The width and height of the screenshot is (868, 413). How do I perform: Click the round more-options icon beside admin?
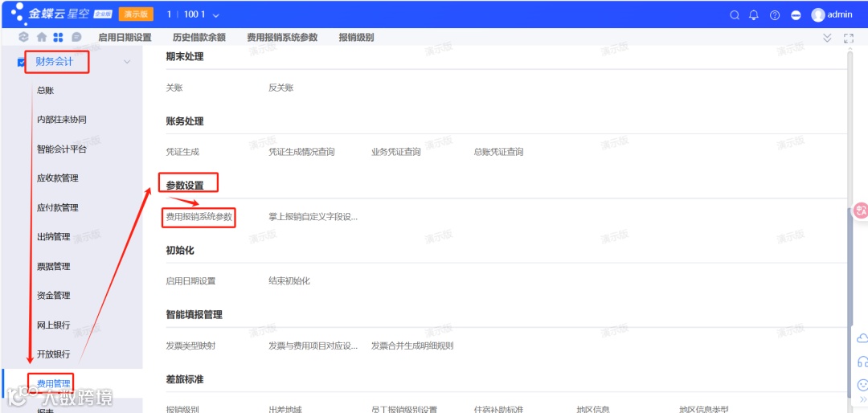pyautogui.click(x=796, y=15)
